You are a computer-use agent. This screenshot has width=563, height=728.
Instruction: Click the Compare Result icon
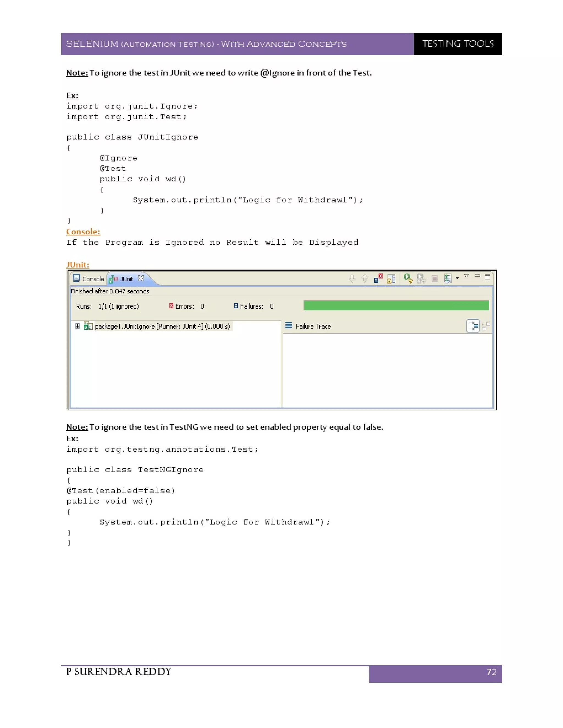click(486, 326)
